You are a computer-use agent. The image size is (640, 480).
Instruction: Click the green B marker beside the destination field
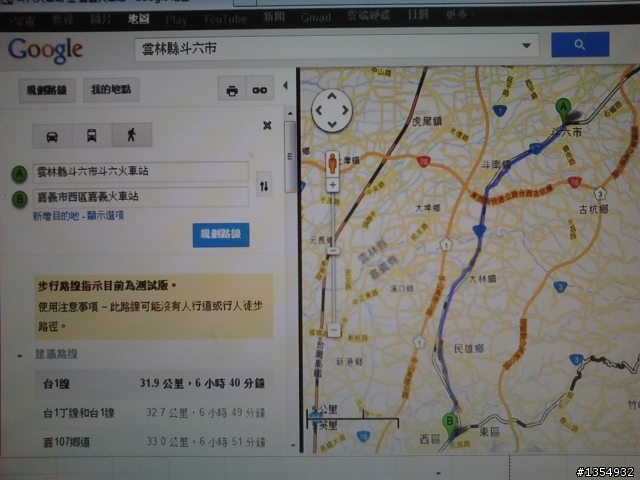point(19,199)
